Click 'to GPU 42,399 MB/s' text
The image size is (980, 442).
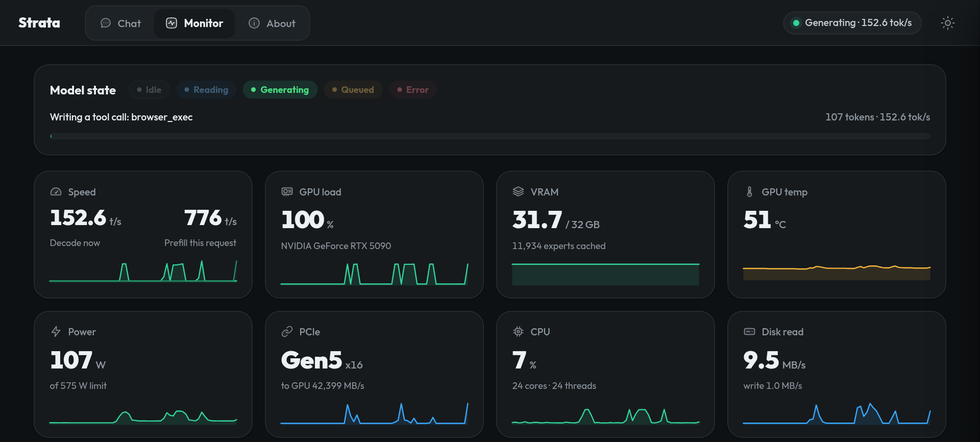[323, 386]
